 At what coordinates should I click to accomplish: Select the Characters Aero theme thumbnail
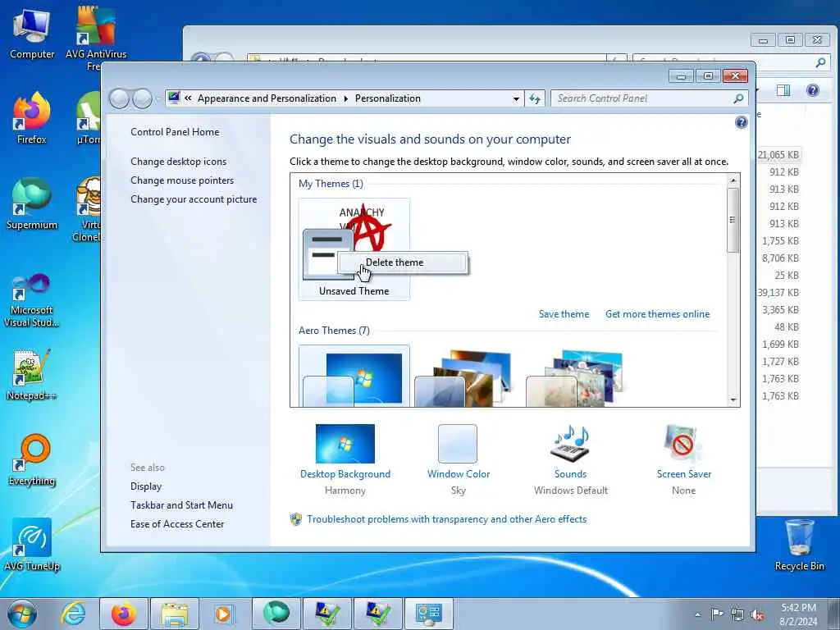point(575,377)
